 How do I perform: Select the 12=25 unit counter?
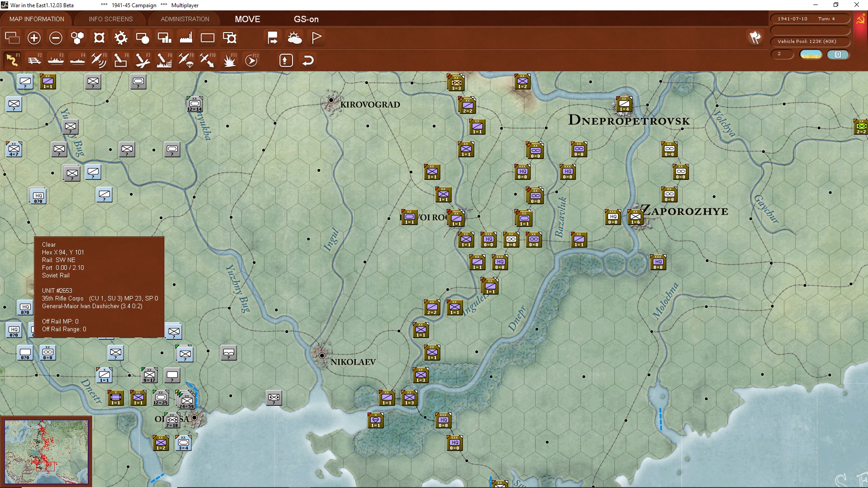tap(161, 398)
